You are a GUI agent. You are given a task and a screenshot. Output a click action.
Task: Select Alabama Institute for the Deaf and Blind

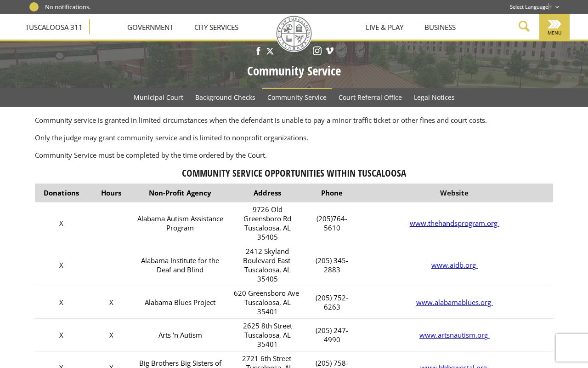[x=180, y=265]
